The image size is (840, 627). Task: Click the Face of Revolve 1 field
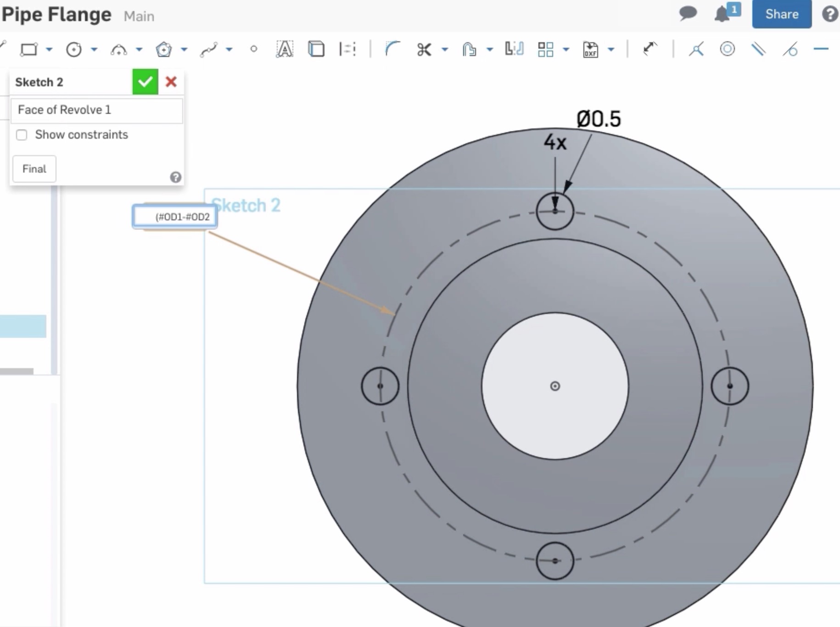tap(96, 110)
